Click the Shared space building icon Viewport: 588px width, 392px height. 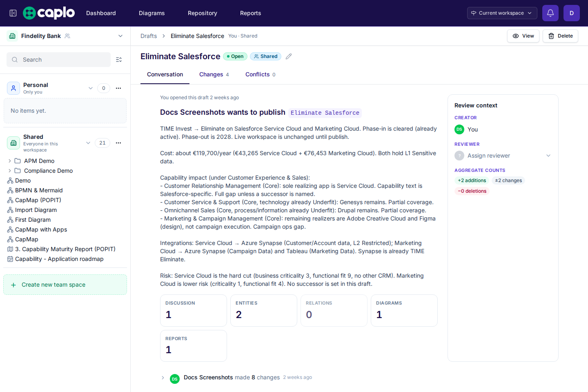click(13, 143)
